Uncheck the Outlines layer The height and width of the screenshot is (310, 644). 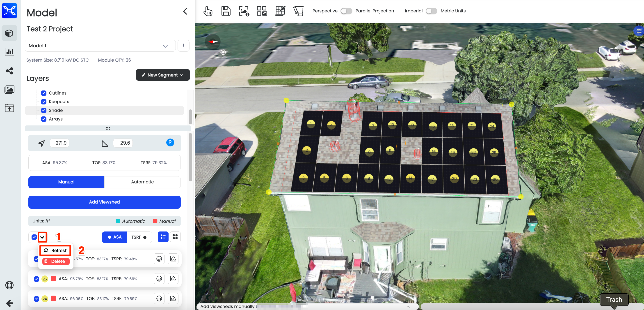[x=44, y=93]
